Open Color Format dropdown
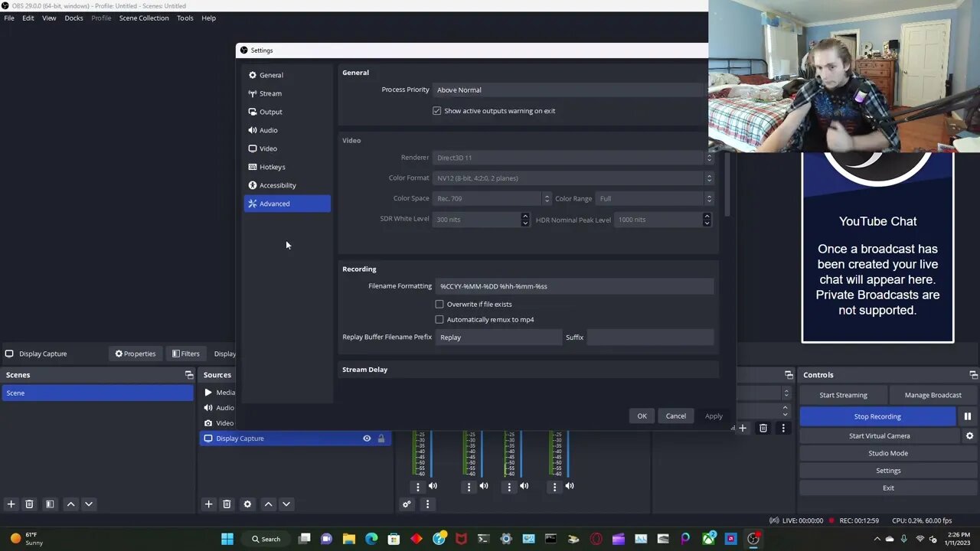 [573, 178]
